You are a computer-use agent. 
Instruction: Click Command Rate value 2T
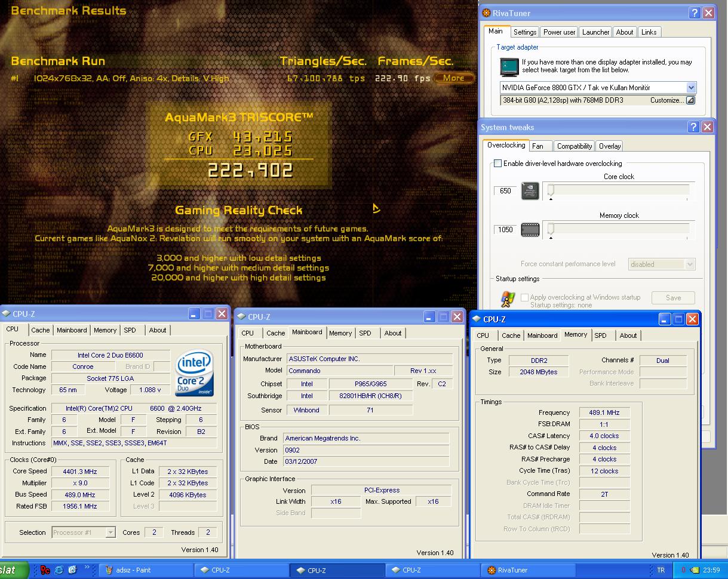pos(604,494)
